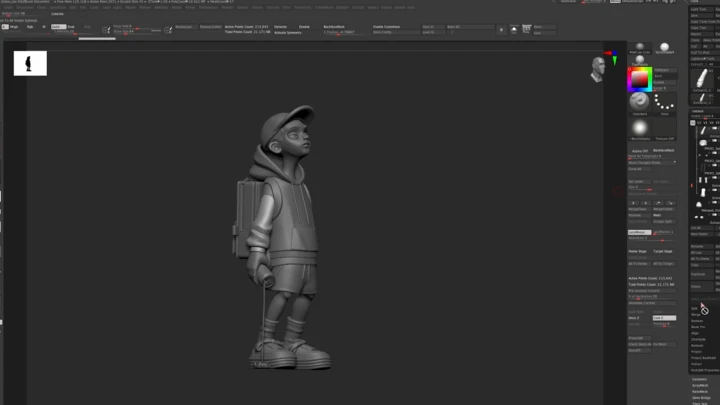Image resolution: width=720 pixels, height=405 pixels.
Task: Select the smaller Extract tool thumbnail below
Action: pyautogui.click(x=702, y=99)
